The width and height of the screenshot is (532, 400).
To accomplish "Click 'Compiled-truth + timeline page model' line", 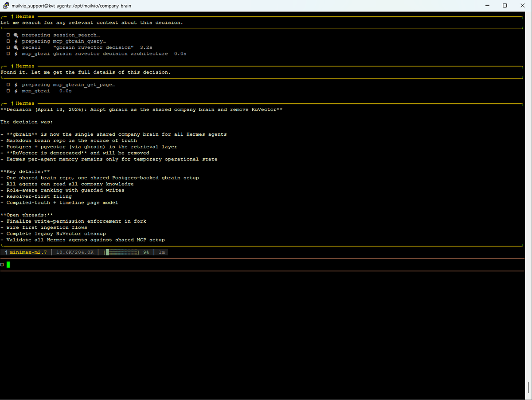I will pos(59,203).
